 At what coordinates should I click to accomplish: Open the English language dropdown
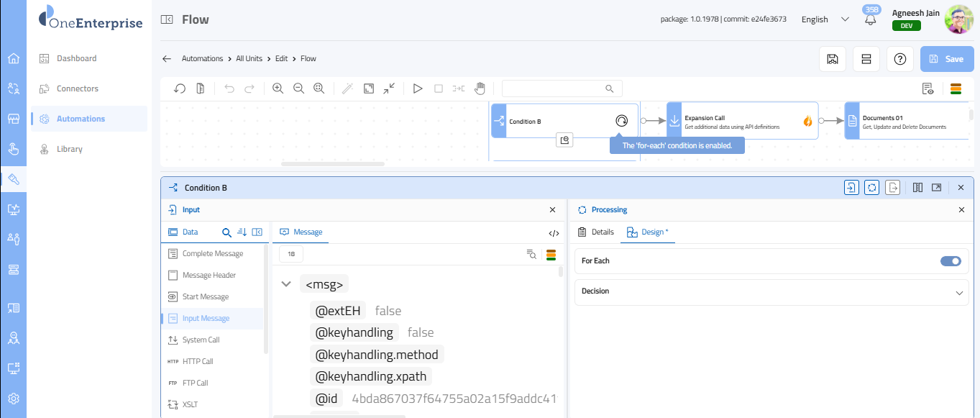pyautogui.click(x=825, y=19)
